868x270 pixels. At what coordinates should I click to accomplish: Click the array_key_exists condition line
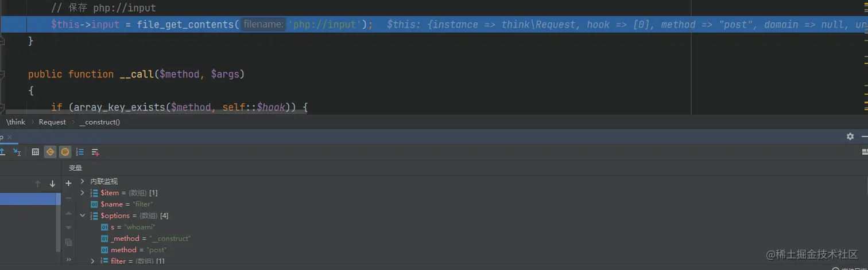point(180,107)
